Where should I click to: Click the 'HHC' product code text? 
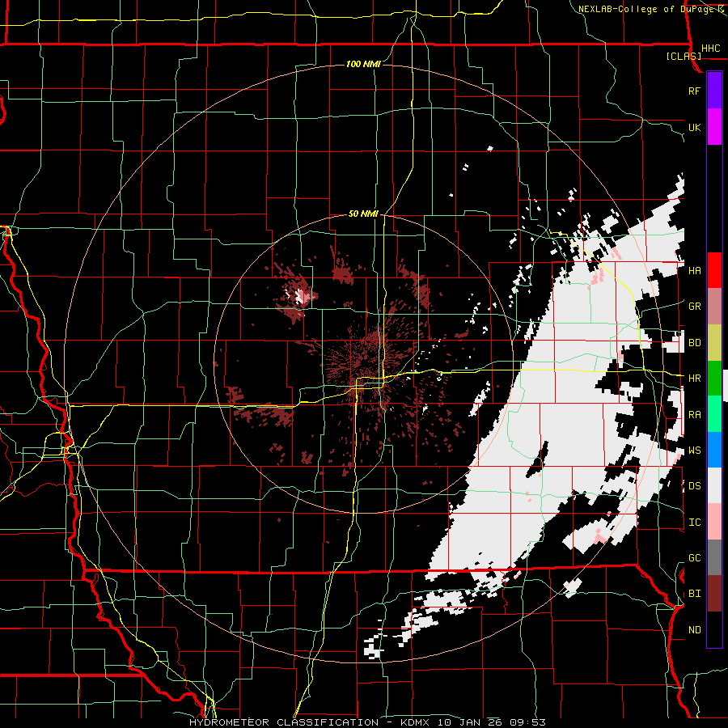(710, 49)
